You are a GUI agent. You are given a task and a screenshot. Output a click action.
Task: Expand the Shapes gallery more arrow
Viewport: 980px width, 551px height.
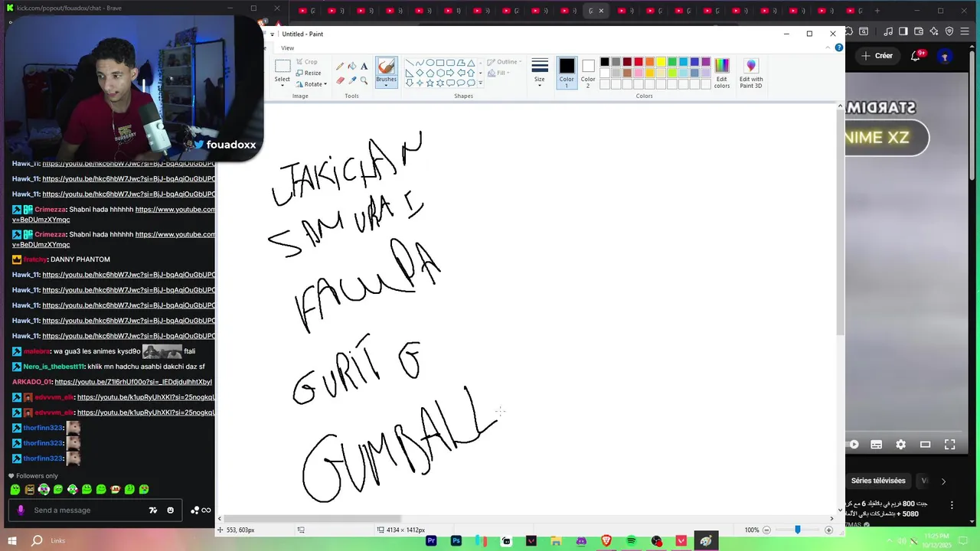coord(480,83)
